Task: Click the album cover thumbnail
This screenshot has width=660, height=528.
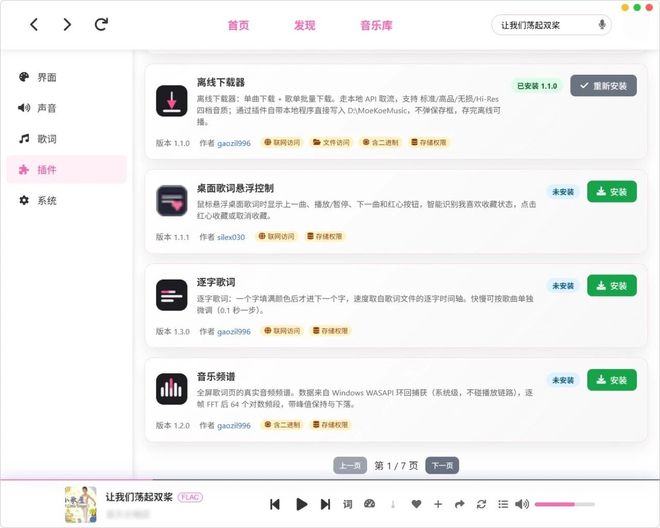Action: pos(80,504)
